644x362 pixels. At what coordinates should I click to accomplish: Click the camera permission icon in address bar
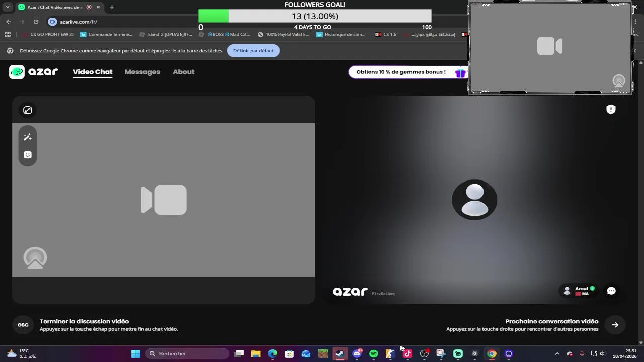[x=52, y=22]
